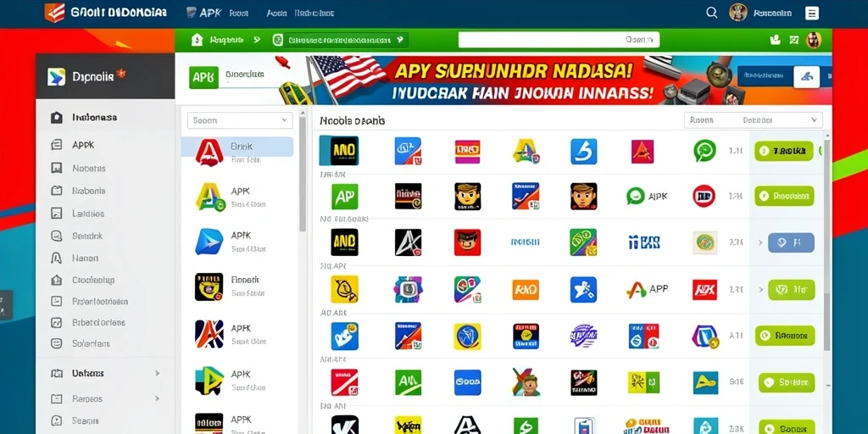Open the Sooon dropdown above the app list
This screenshot has height=434, width=868.
[240, 120]
